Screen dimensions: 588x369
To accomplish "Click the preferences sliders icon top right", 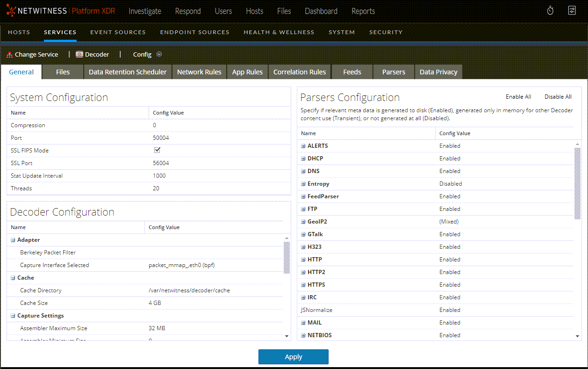I will 572,10.
